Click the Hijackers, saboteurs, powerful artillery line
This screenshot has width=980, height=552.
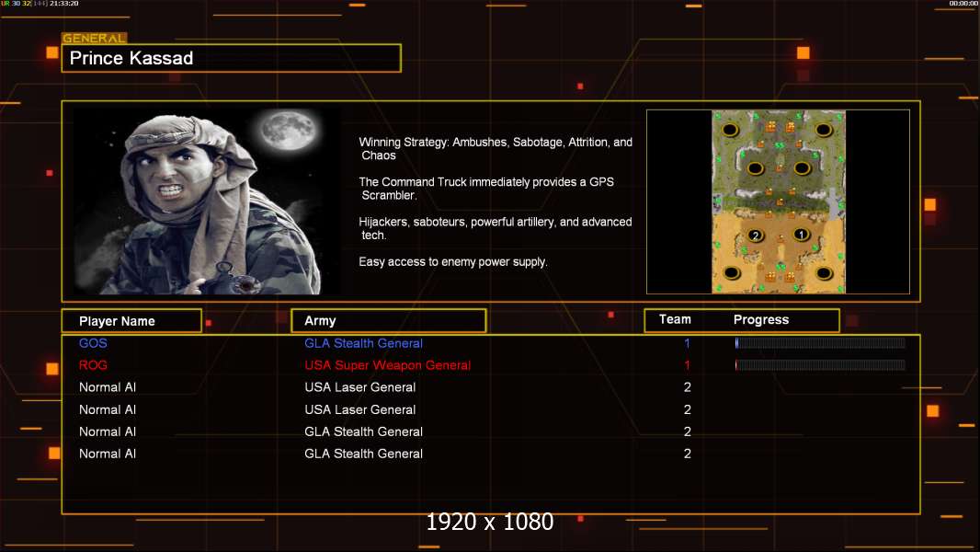pos(495,228)
